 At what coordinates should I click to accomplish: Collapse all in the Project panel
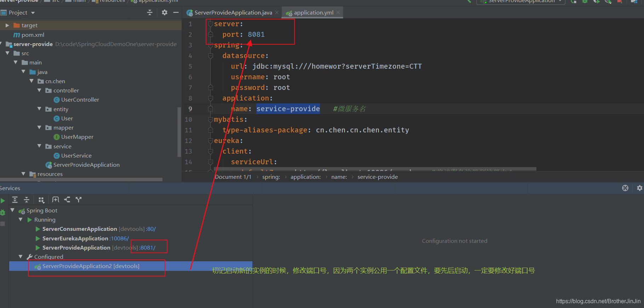coord(150,12)
